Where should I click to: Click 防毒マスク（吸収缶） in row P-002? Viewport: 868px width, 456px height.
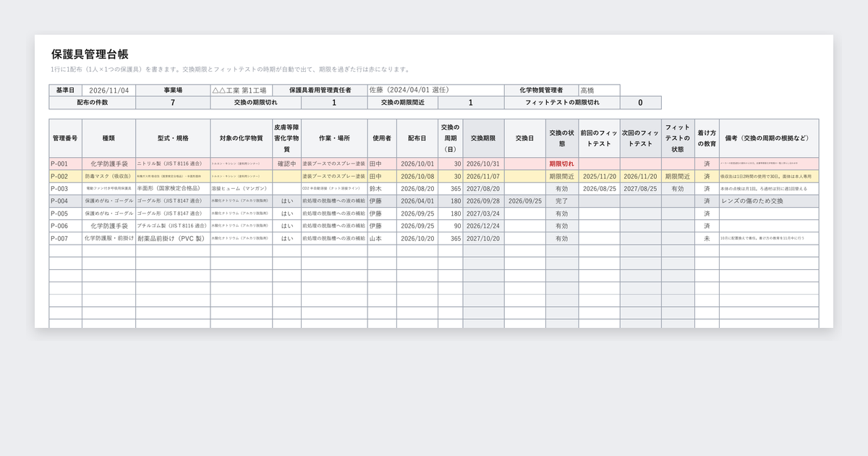[109, 177]
